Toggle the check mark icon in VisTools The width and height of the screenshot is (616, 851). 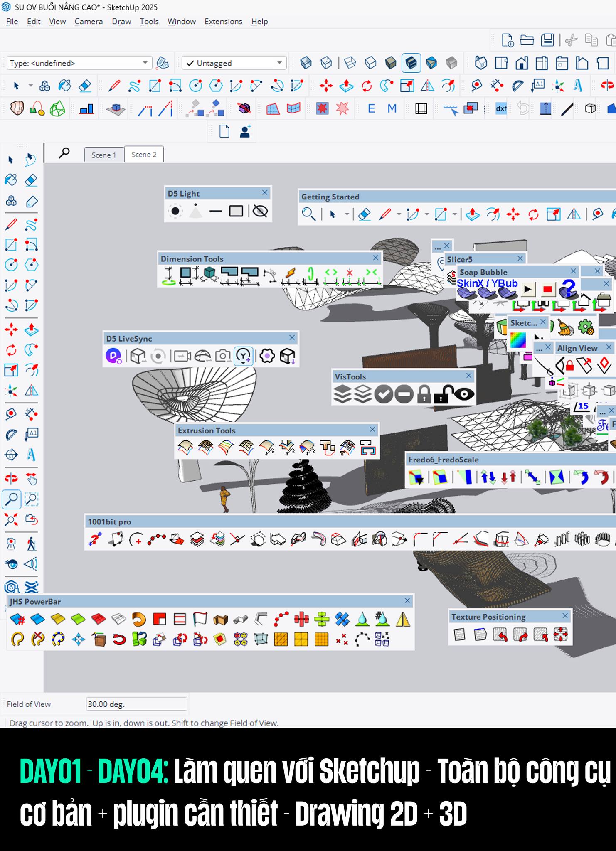[384, 394]
